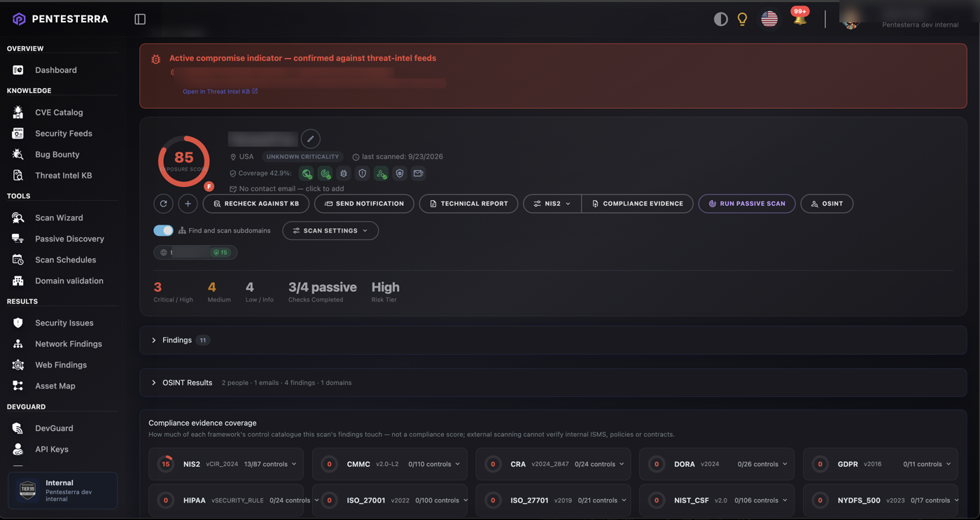Click the Network Findings sidebar icon
Viewport: 980px width, 520px height.
tap(18, 344)
